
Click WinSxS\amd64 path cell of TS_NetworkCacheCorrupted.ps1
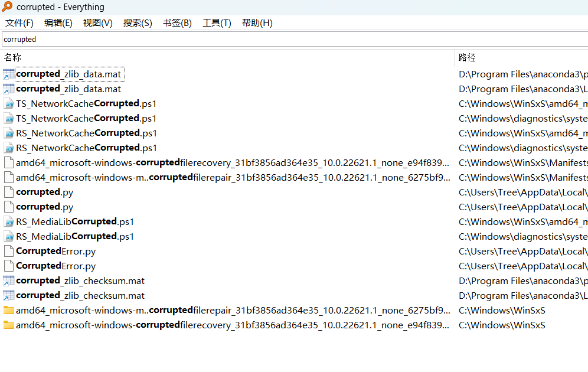(523, 103)
